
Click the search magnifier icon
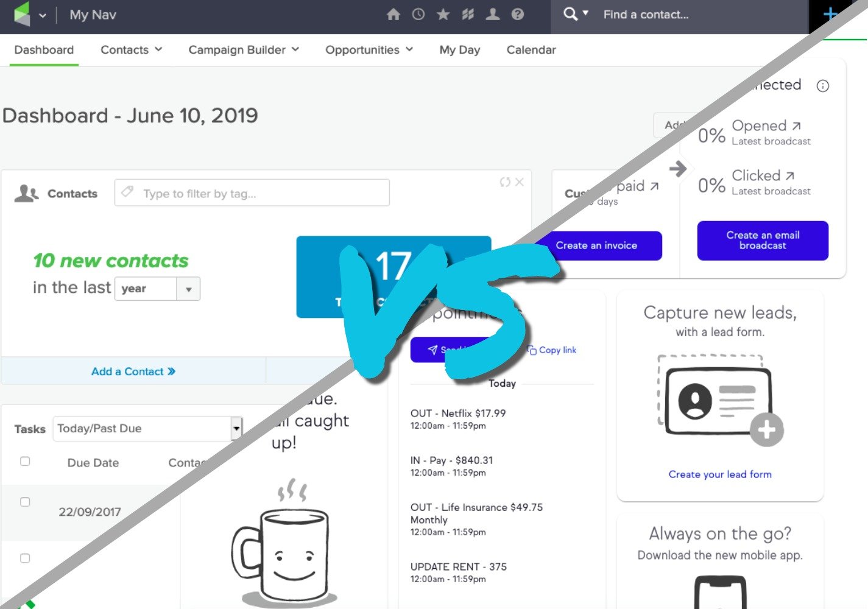click(x=570, y=14)
